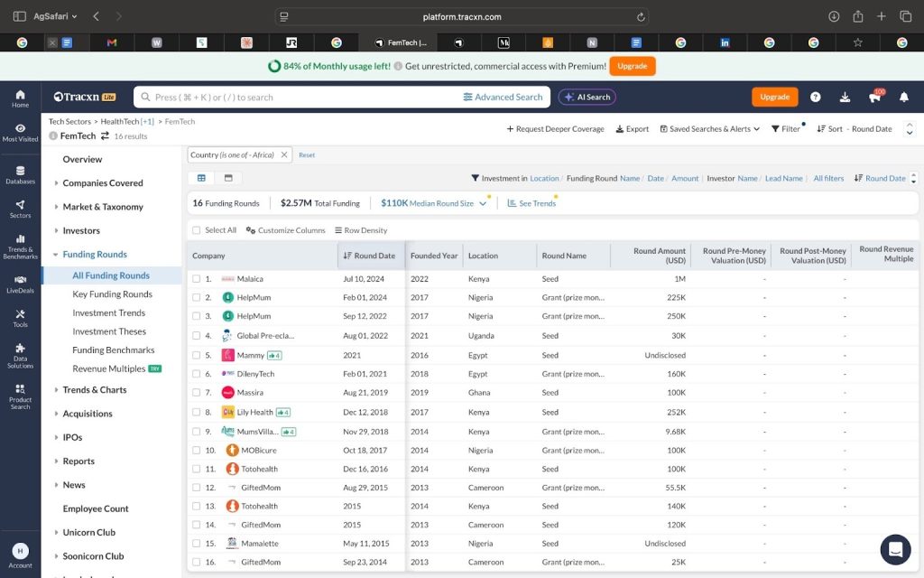This screenshot has height=578, width=924.
Task: Open the LiveDeals sidebar icon
Action: click(x=20, y=284)
